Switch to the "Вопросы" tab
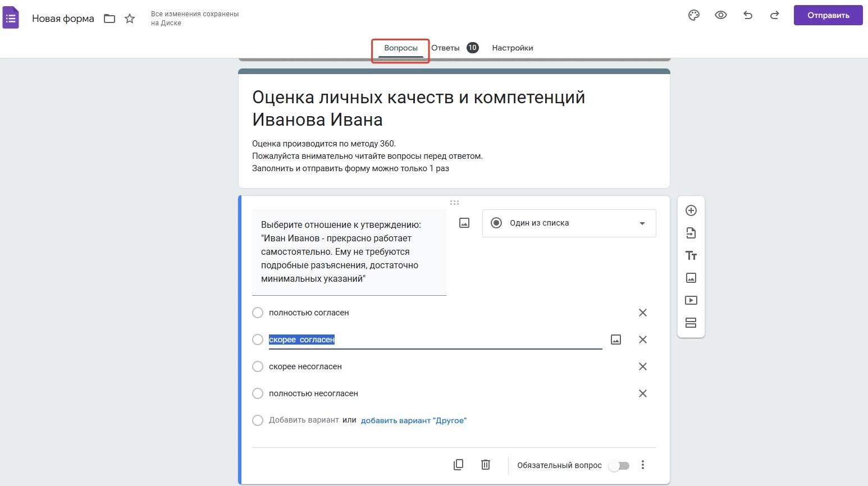868x486 pixels. click(x=401, y=48)
